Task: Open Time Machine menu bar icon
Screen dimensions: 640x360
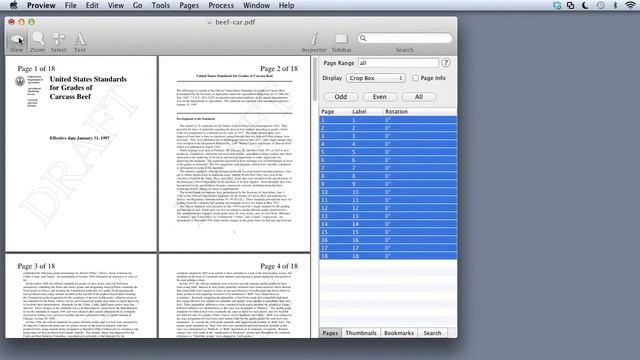Action: tap(600, 5)
